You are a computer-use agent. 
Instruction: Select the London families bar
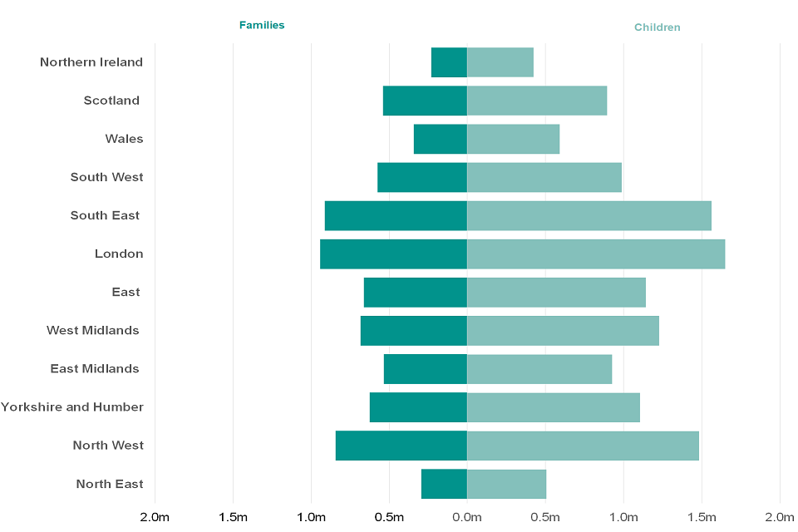[393, 254]
